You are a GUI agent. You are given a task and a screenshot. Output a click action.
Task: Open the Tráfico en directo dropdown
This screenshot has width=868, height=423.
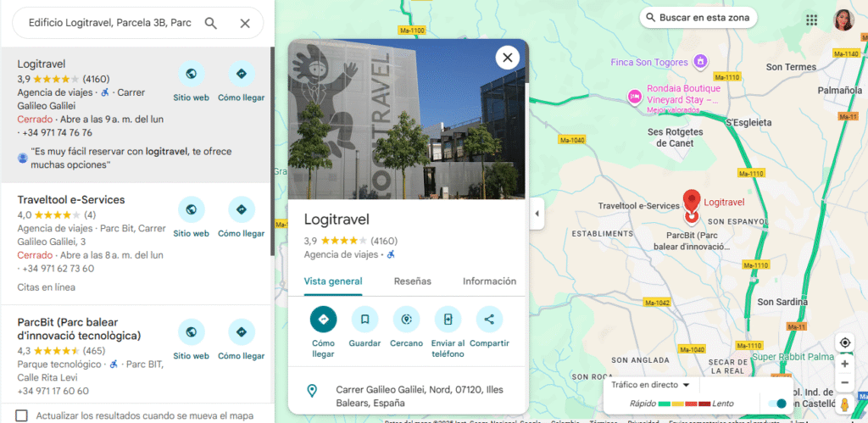point(650,385)
